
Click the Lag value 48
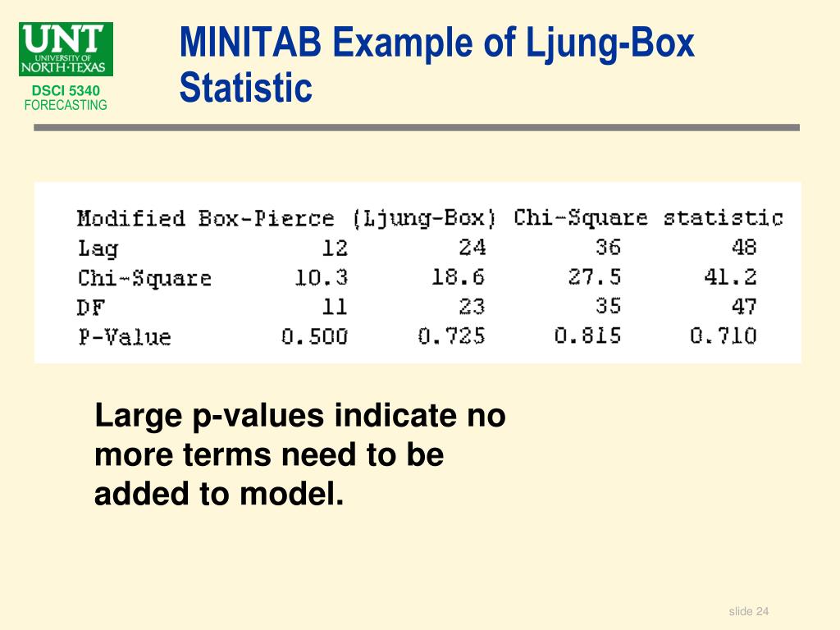tap(744, 247)
